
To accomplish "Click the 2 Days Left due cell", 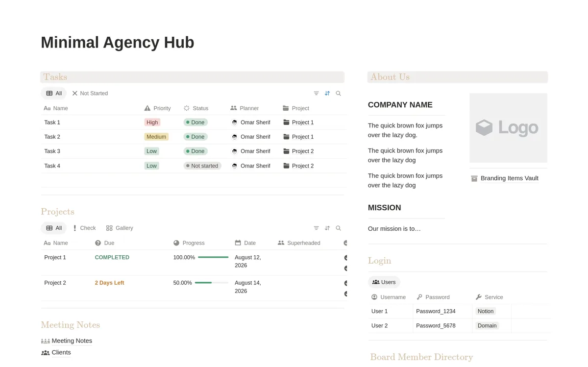I will click(131, 288).
